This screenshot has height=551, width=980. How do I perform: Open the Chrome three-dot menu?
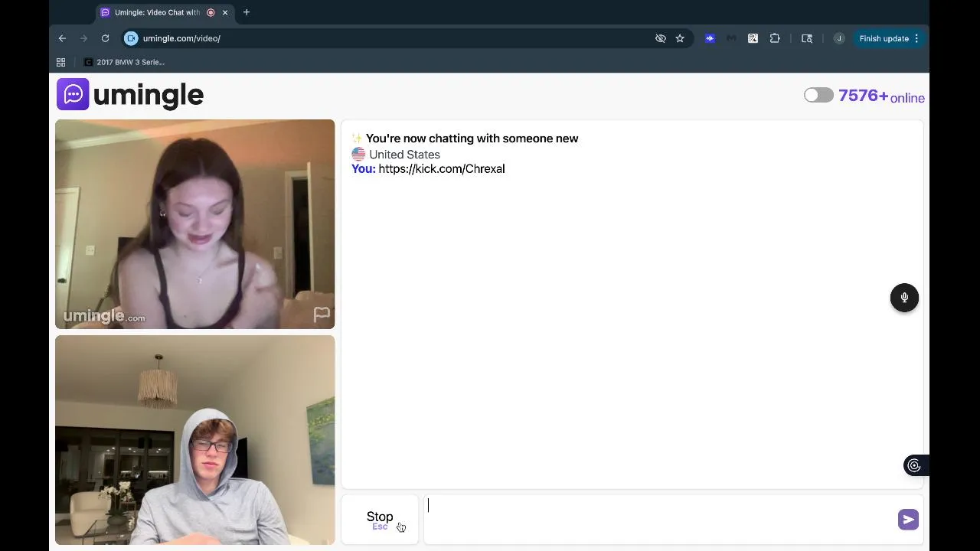[x=916, y=38]
